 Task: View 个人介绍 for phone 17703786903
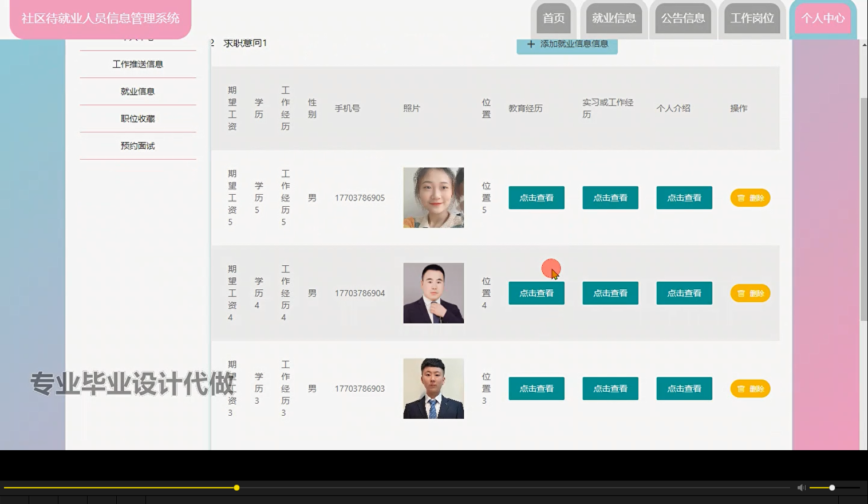pyautogui.click(x=684, y=388)
